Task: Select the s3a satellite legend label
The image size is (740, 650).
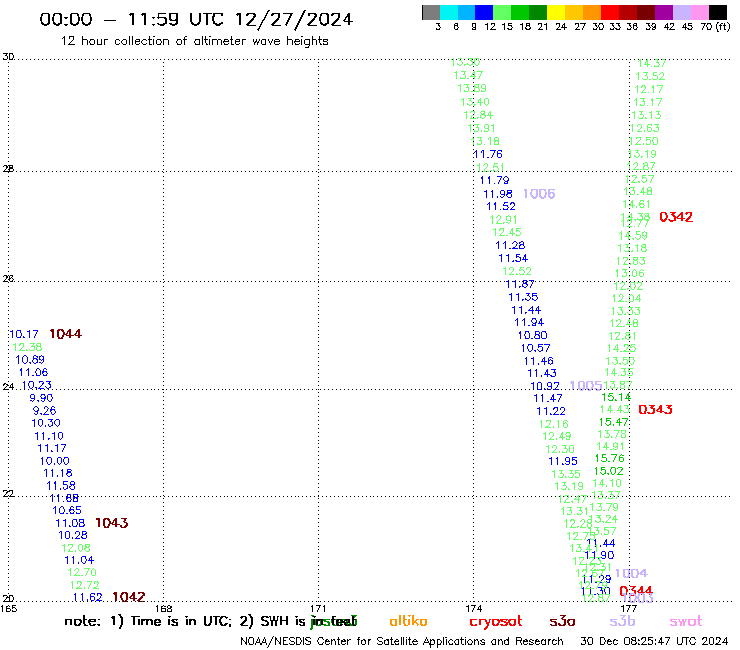Action: tap(562, 622)
